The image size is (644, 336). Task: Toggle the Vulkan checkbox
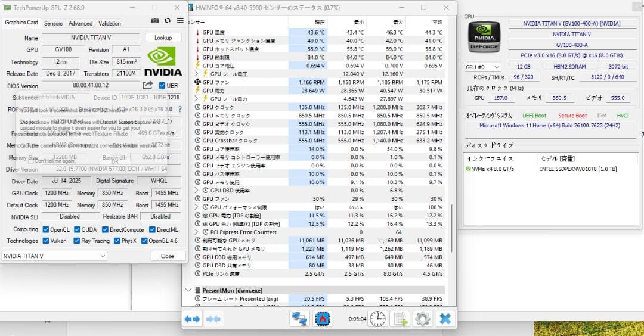(46, 241)
